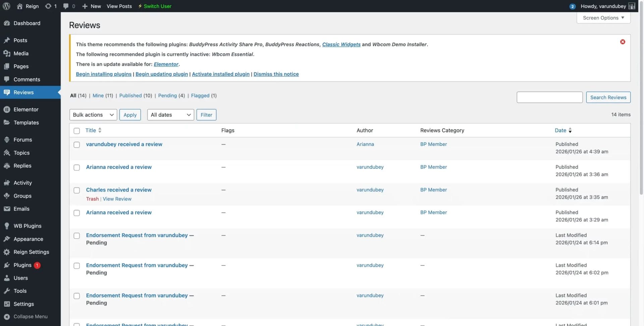Open the WordPress logo menu
This screenshot has width=644, height=326.
click(7, 6)
